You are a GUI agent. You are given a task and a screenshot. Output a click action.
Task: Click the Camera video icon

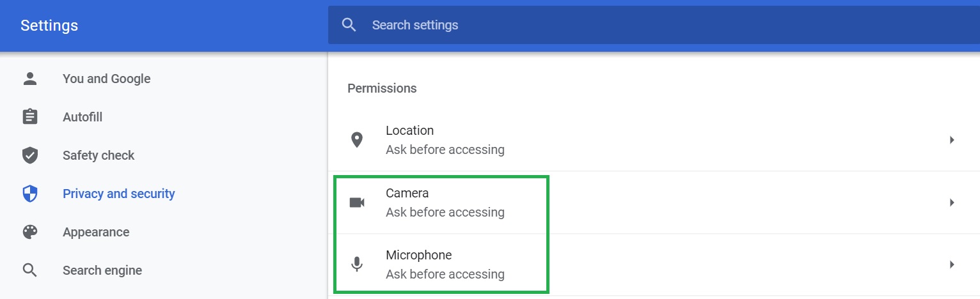click(x=357, y=203)
